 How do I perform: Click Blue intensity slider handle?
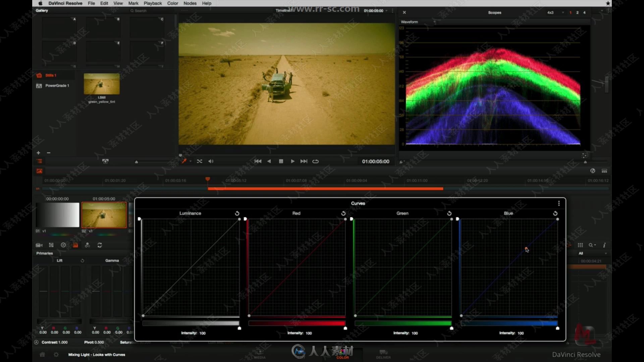pos(557,328)
